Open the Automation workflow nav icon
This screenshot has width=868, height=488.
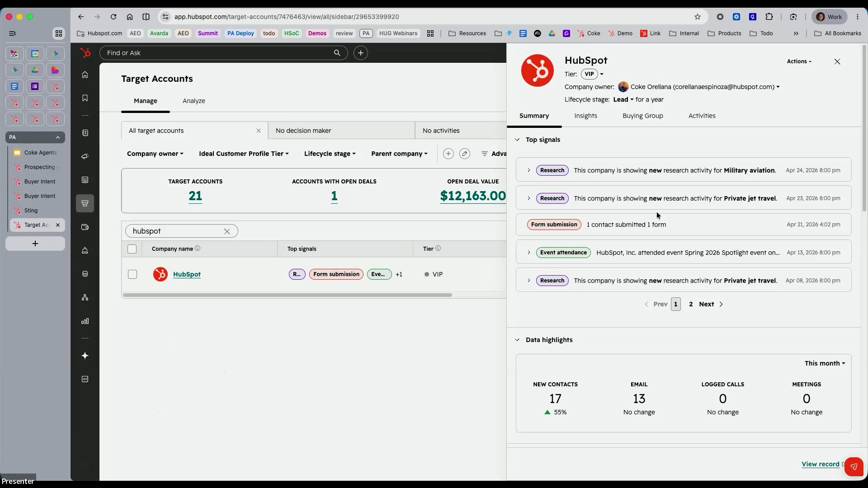(x=85, y=297)
